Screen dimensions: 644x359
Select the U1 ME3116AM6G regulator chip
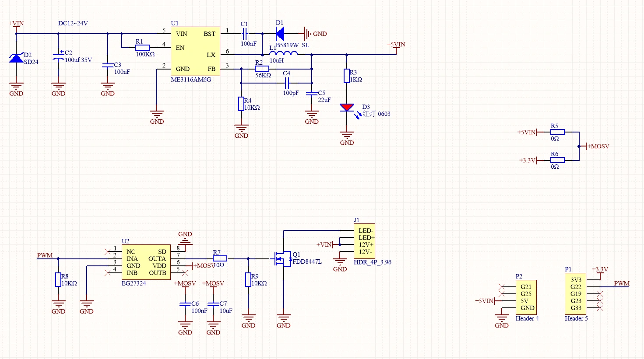[x=195, y=51]
